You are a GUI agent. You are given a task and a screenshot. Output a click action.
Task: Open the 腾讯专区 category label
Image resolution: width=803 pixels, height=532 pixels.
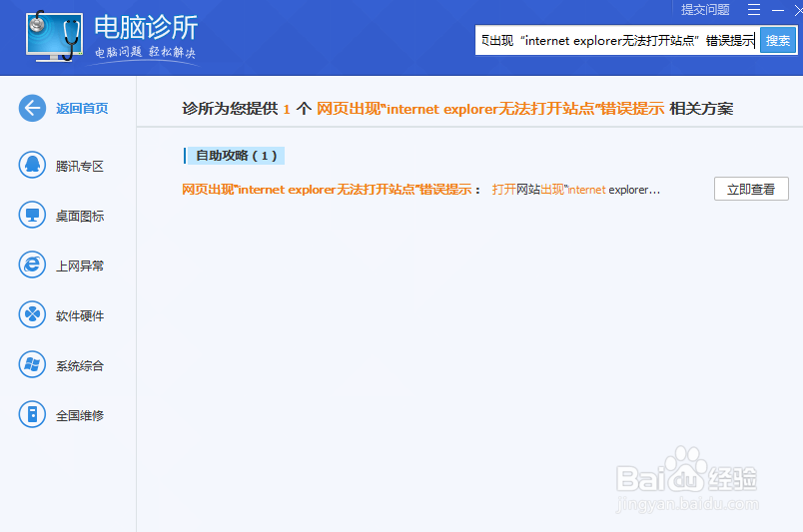click(x=80, y=166)
